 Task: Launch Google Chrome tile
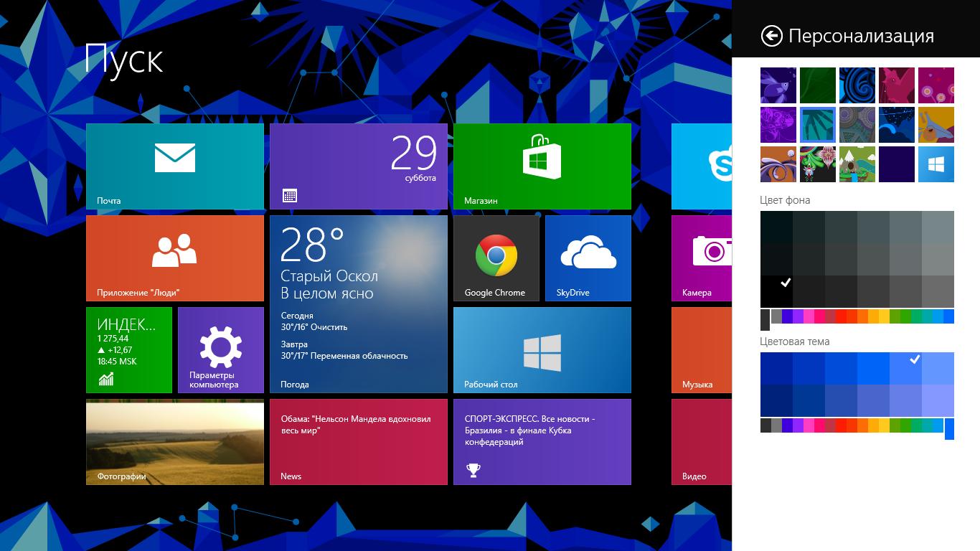[496, 258]
